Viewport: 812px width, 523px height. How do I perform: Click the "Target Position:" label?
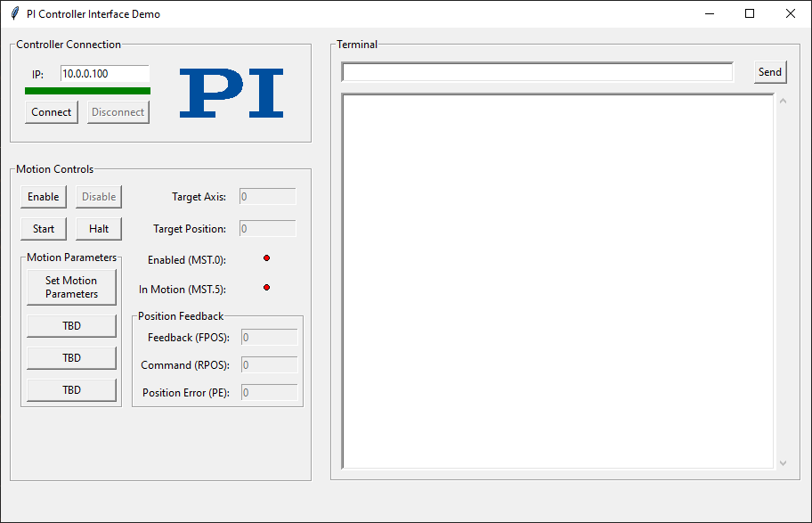190,229
